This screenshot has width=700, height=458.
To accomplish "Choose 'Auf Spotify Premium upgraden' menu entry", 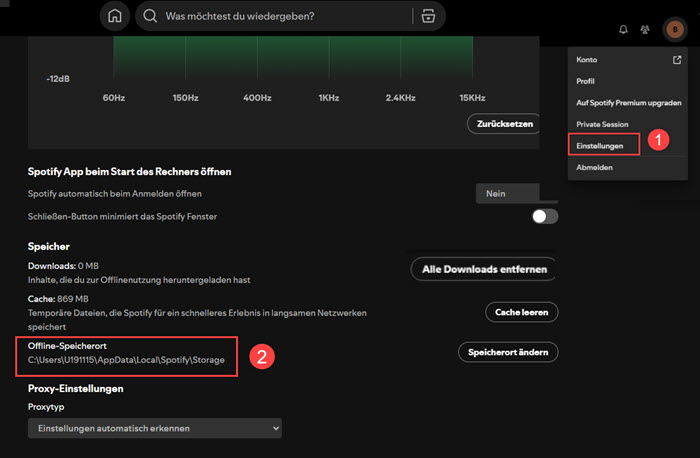I will 627,103.
